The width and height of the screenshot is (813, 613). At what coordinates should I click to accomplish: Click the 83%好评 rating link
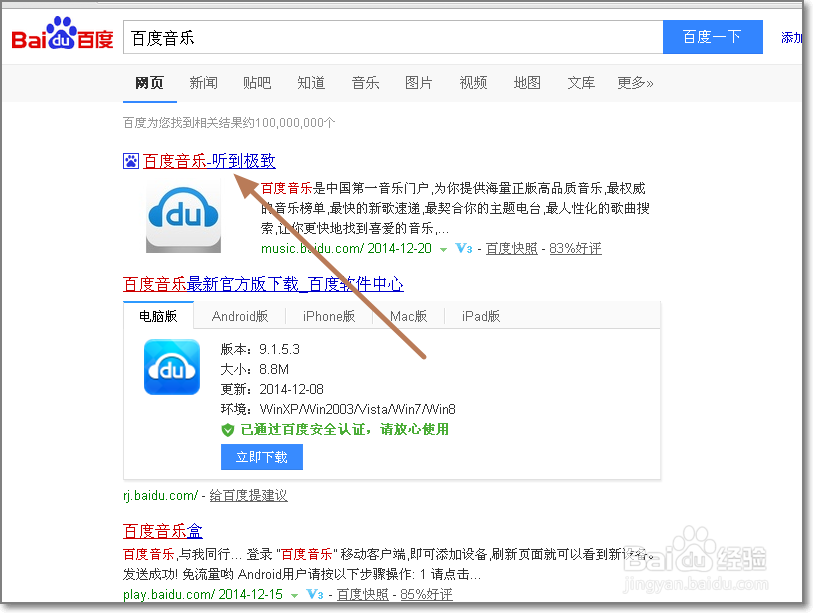point(576,249)
